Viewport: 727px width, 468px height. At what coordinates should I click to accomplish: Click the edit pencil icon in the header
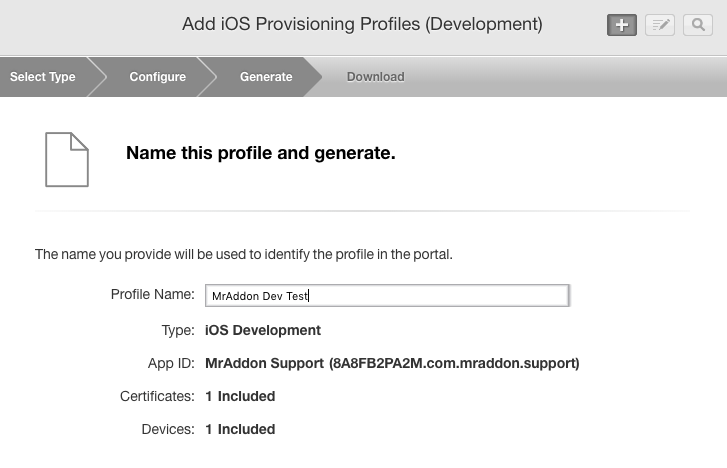660,25
